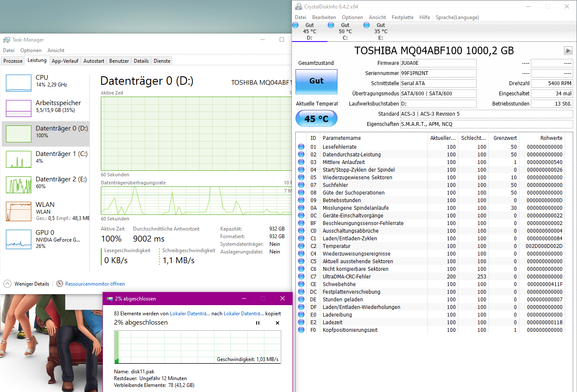The width and height of the screenshot is (577, 392).
Task: Click the Parametername column header
Action: pos(374,138)
